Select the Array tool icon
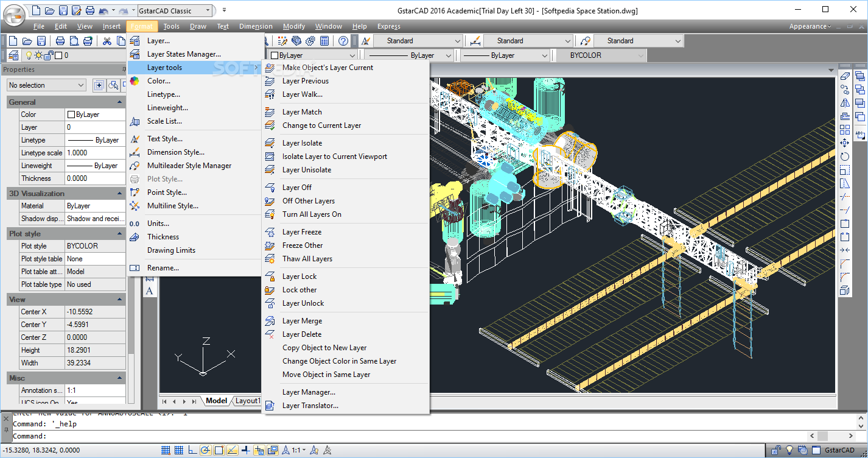The width and height of the screenshot is (868, 458). (844, 130)
